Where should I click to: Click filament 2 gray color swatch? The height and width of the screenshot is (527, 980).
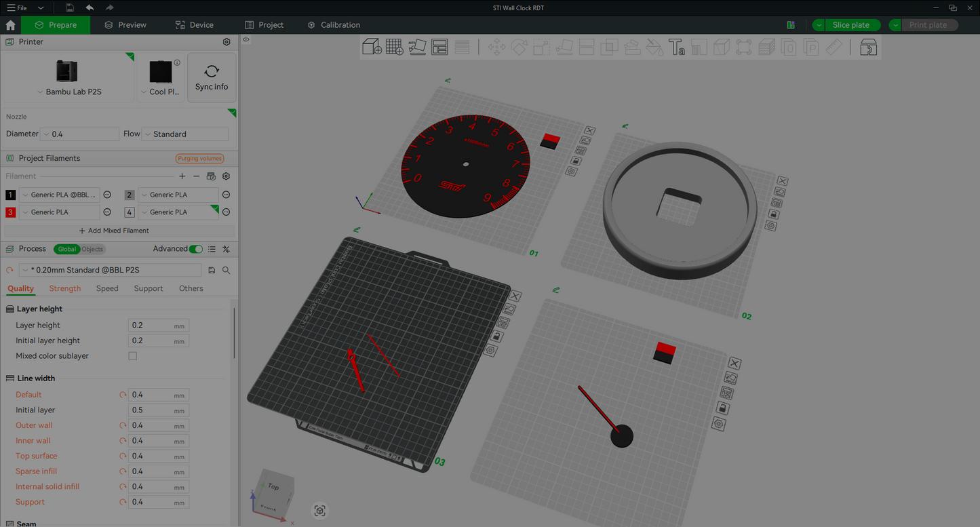[130, 195]
